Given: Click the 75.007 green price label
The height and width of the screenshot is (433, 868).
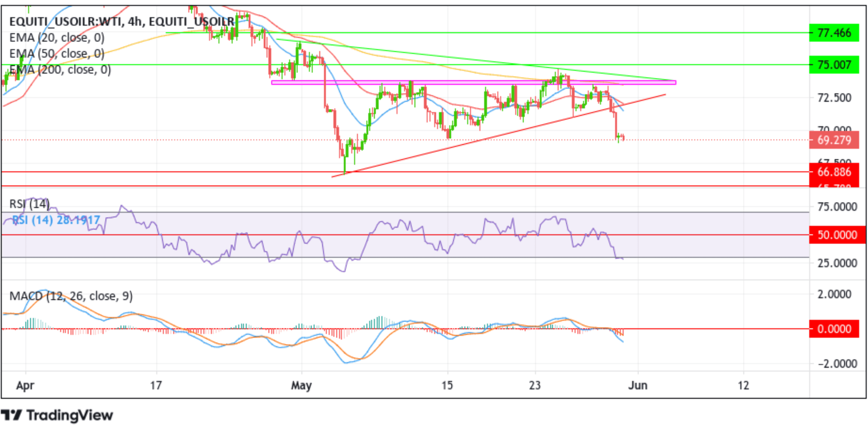Looking at the screenshot, I should pyautogui.click(x=834, y=64).
